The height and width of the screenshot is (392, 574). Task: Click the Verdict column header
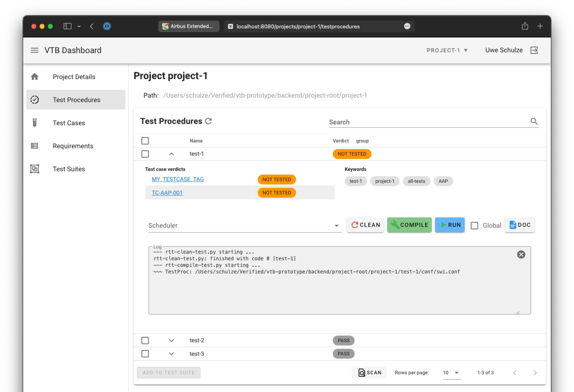pos(340,141)
